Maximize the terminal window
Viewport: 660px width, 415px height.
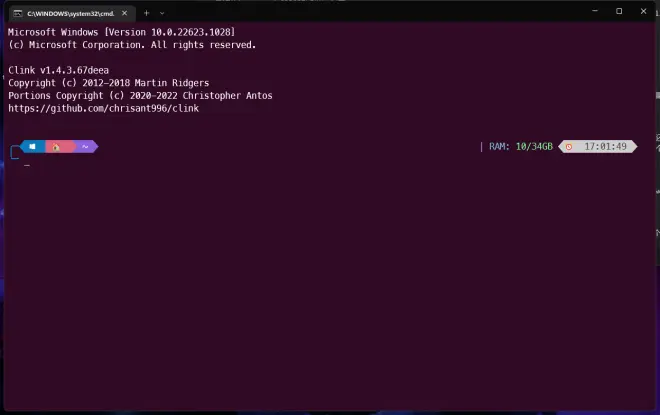coord(619,11)
